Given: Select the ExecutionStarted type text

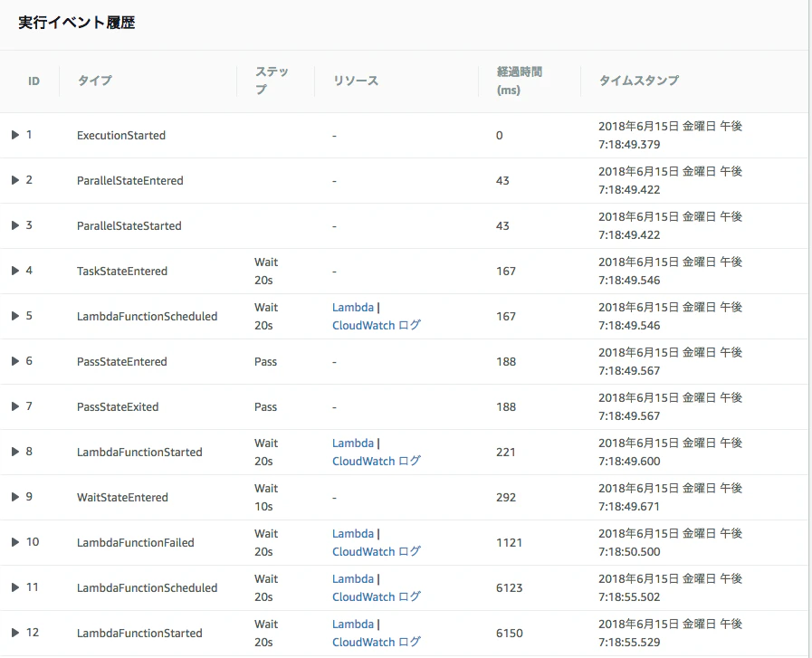Looking at the screenshot, I should [x=121, y=136].
